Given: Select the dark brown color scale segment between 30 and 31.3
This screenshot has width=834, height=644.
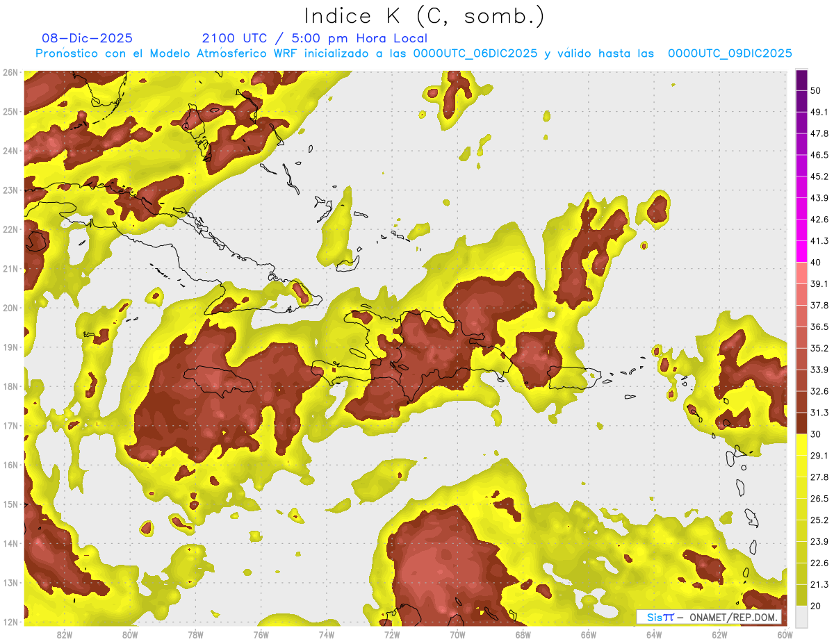Looking at the screenshot, I should pyautogui.click(x=801, y=423).
